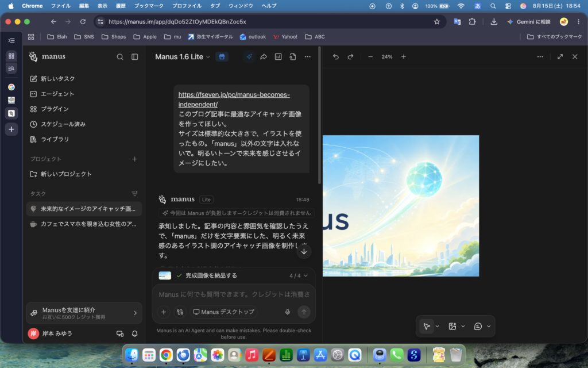This screenshot has width=588, height=368.
Task: Open the outlook bookmark
Action: tap(253, 37)
